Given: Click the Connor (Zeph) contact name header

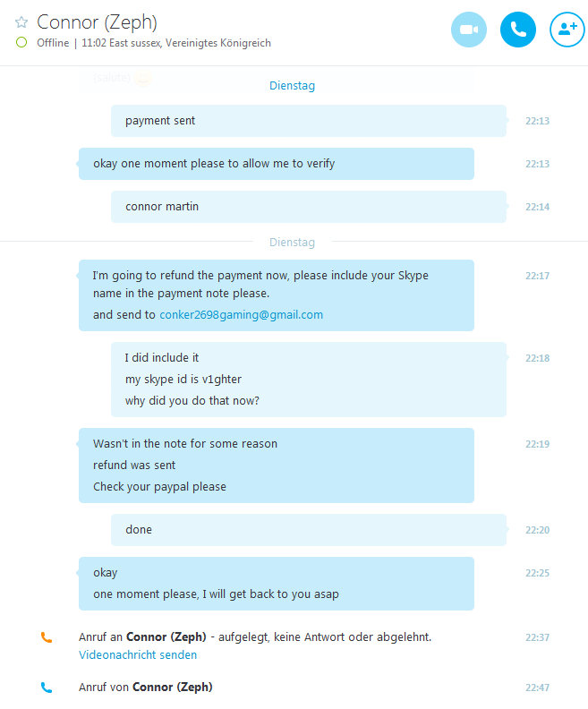Looking at the screenshot, I should pos(97,22).
